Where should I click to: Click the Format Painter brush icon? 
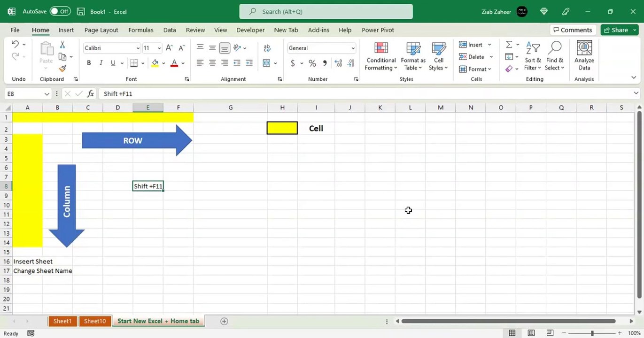pyautogui.click(x=62, y=68)
